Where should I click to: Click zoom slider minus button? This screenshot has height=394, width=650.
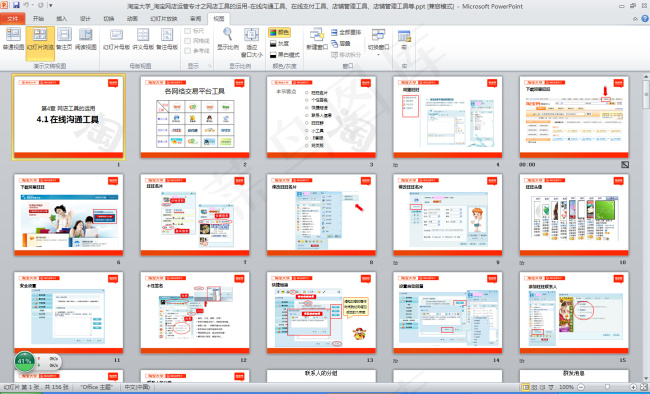581,387
